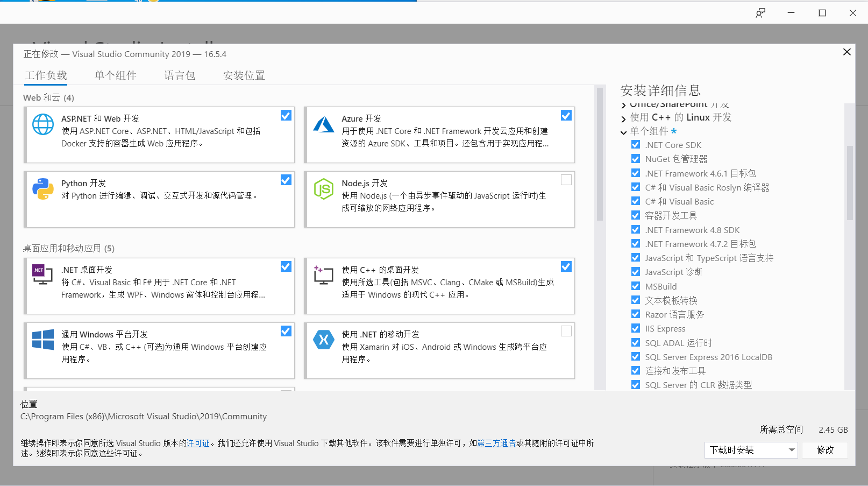Collapse the 单个组件 tree node
The image size is (868, 486).
coord(624,132)
